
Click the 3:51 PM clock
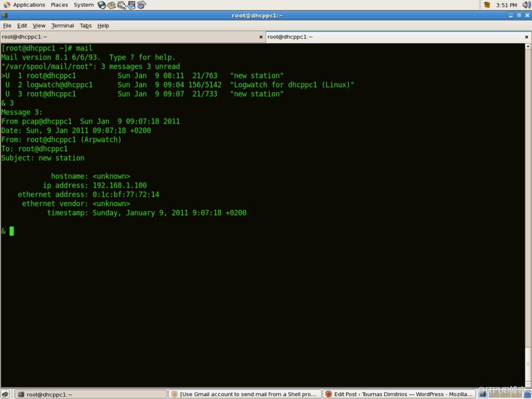point(506,5)
